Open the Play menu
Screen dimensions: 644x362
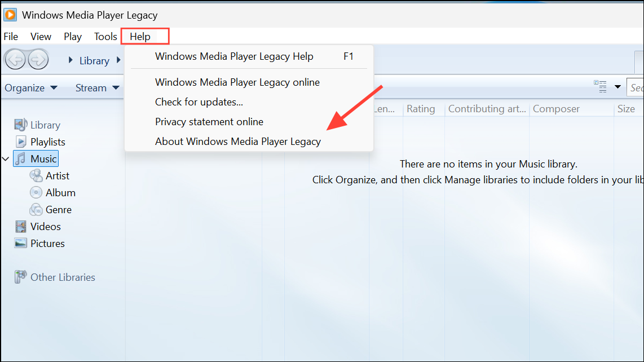[73, 37]
